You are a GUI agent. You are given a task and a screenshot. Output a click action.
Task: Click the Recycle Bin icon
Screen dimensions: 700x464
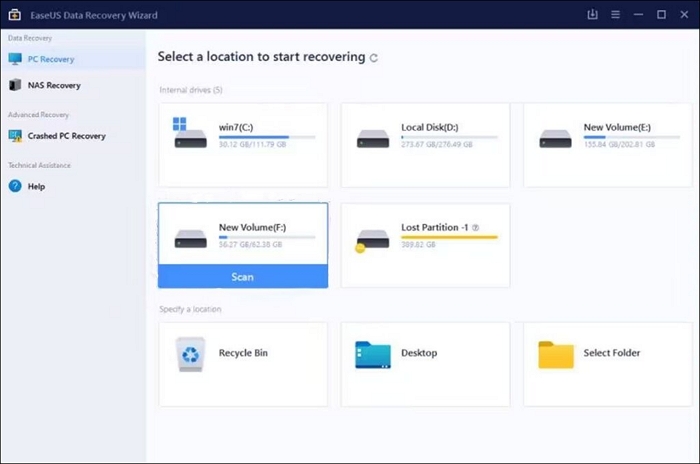(190, 354)
